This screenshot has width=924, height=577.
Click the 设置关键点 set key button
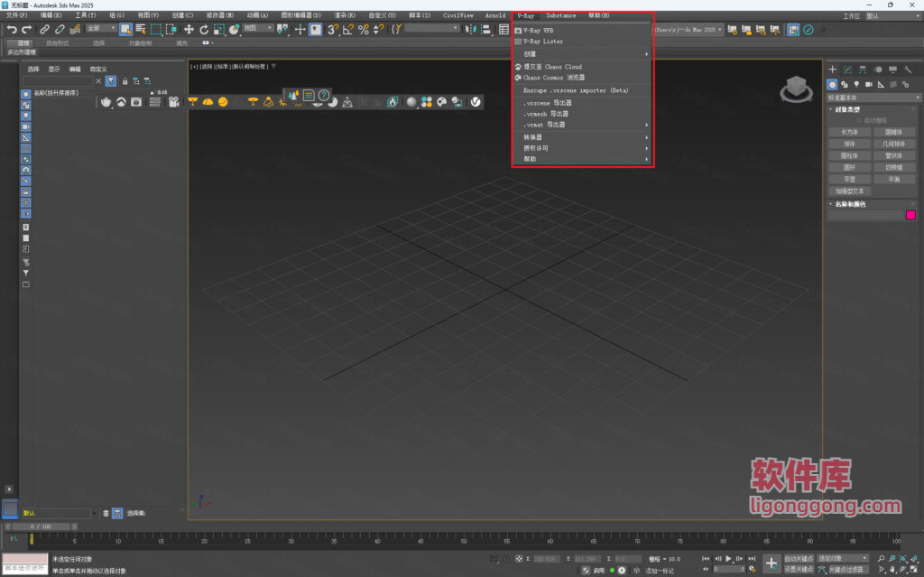tap(799, 570)
